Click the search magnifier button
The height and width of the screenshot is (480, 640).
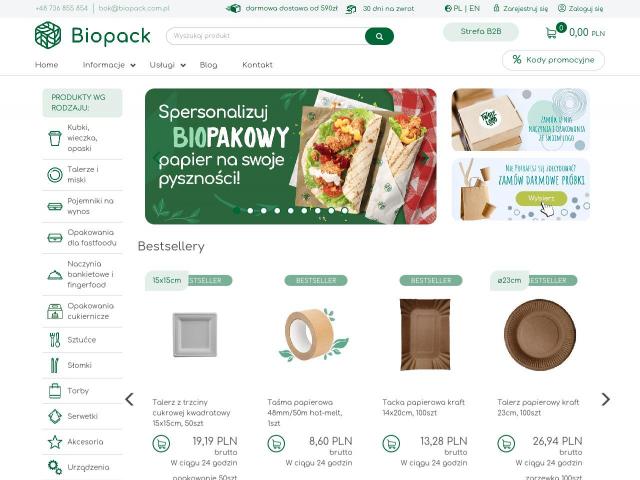(379, 36)
